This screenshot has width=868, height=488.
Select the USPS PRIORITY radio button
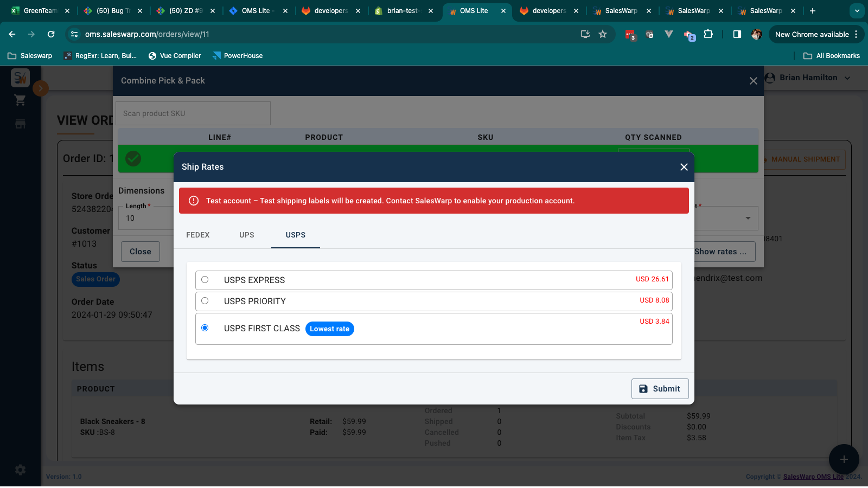[205, 301]
